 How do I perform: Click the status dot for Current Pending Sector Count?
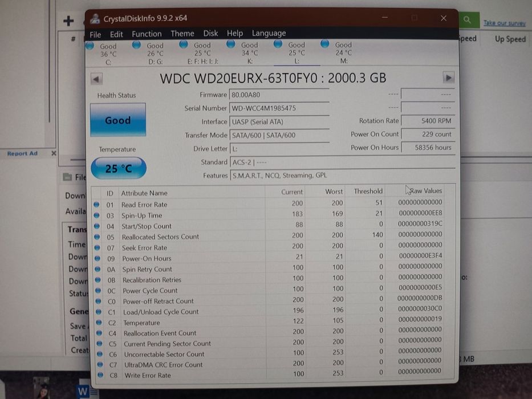[99, 344]
